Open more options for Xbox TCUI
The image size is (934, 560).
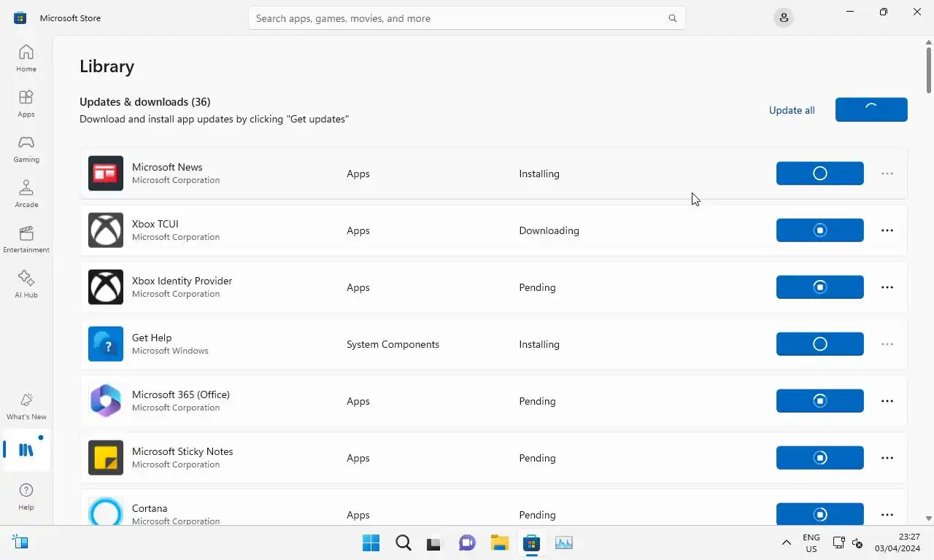[x=887, y=230]
